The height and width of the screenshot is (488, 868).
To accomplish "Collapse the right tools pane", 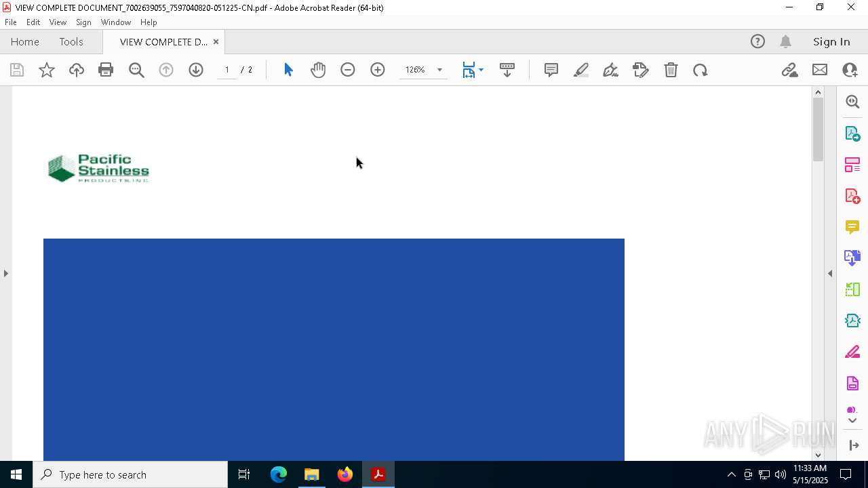I will 830,273.
